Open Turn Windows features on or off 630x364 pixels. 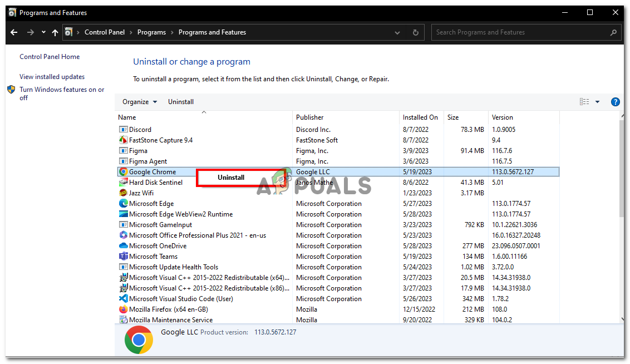pyautogui.click(x=61, y=94)
